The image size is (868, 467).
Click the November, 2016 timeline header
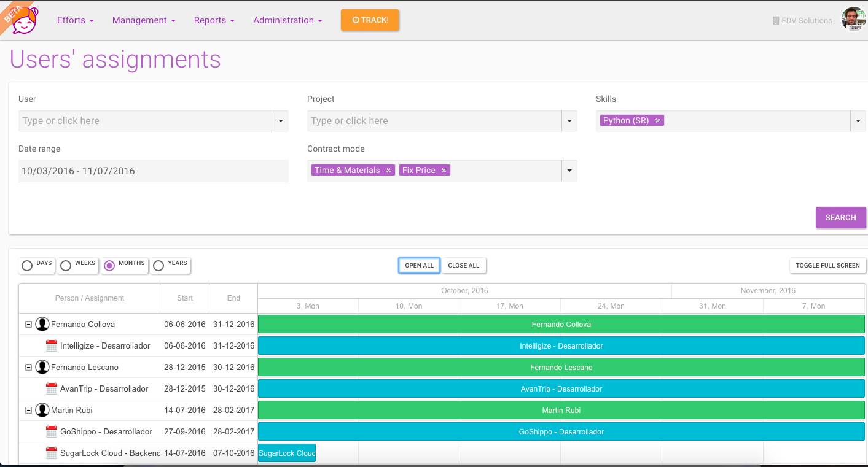coord(768,291)
